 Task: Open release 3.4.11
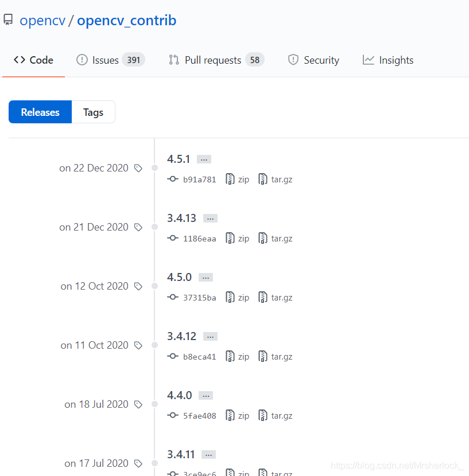pos(181,454)
